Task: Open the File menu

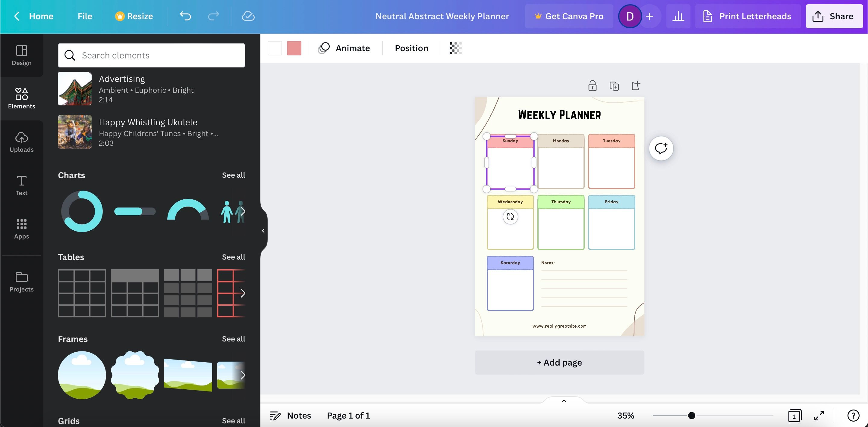Action: point(85,16)
